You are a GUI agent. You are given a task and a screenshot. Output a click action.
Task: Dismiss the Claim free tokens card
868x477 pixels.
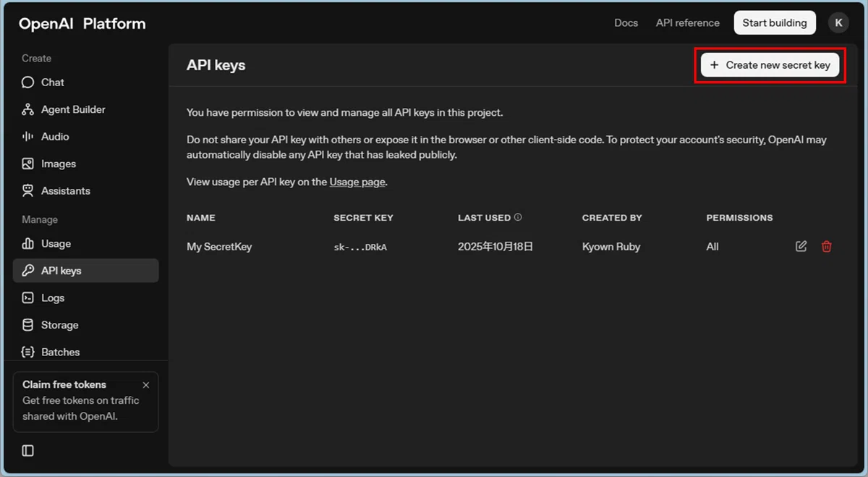[x=146, y=385]
